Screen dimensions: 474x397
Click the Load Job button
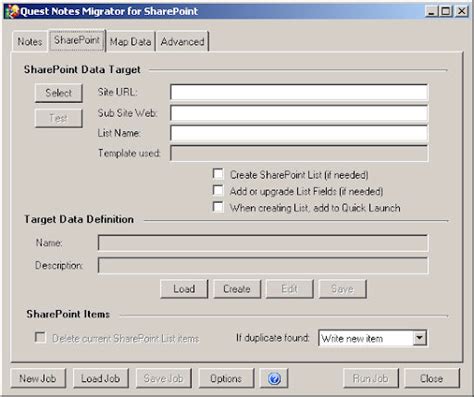click(x=100, y=378)
